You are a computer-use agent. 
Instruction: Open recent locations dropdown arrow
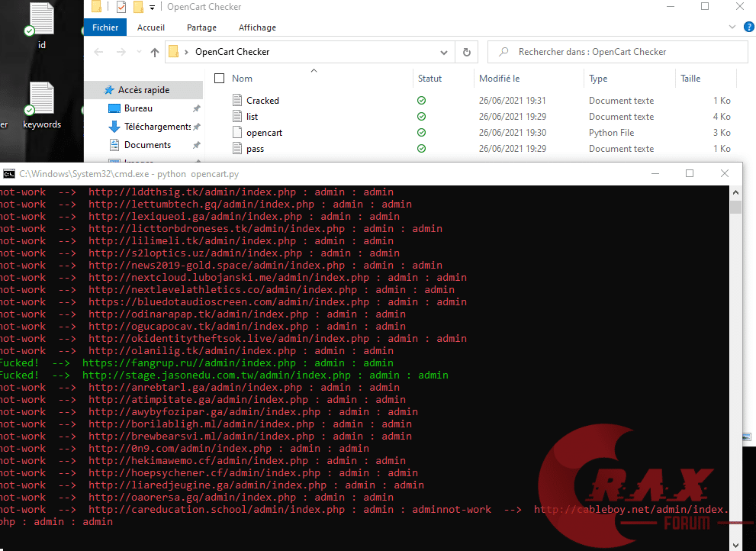[x=139, y=52]
